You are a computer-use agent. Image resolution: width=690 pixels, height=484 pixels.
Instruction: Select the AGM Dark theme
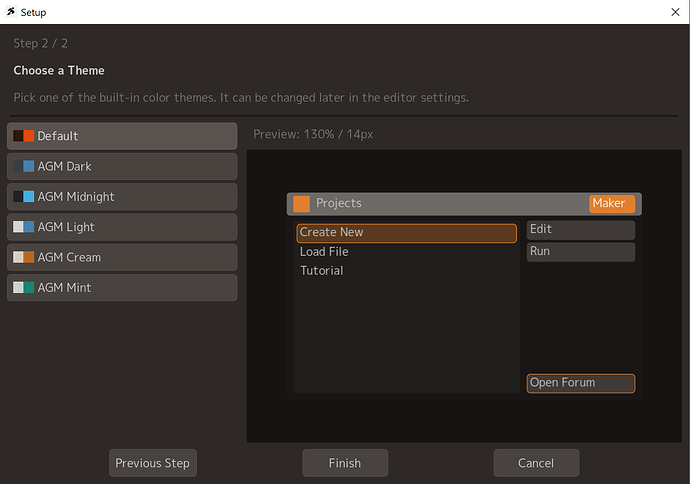(x=122, y=166)
